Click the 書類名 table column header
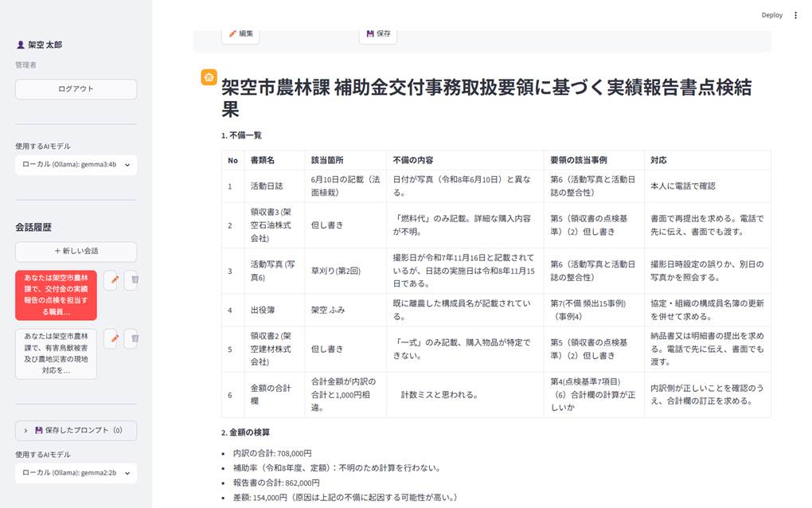The width and height of the screenshot is (812, 508). pos(263,161)
